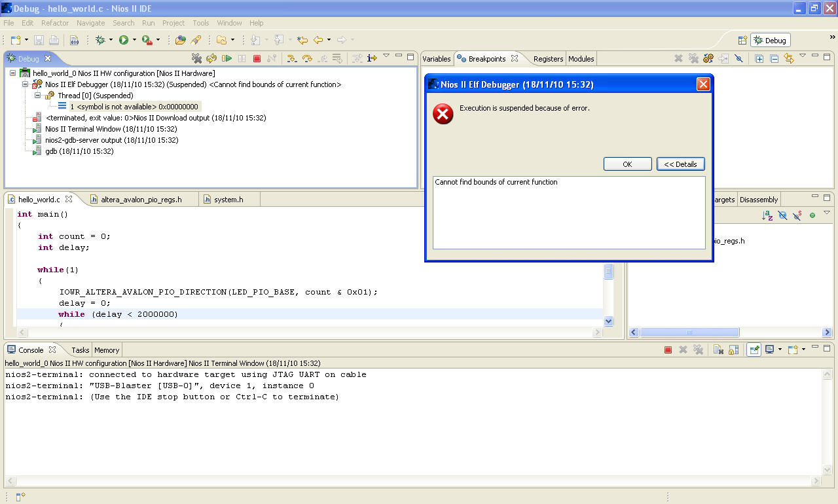
Task: Resume execution in Debug view
Action: 227,58
